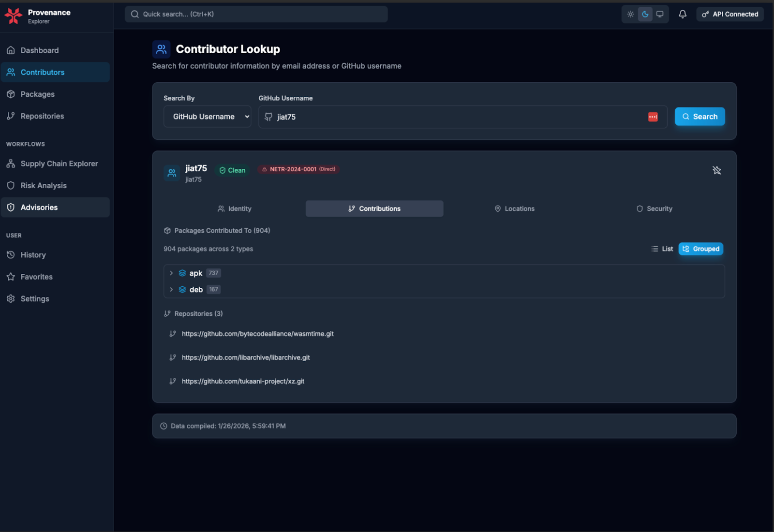The height and width of the screenshot is (532, 774).
Task: Expand the apk package group
Action: coord(171,273)
